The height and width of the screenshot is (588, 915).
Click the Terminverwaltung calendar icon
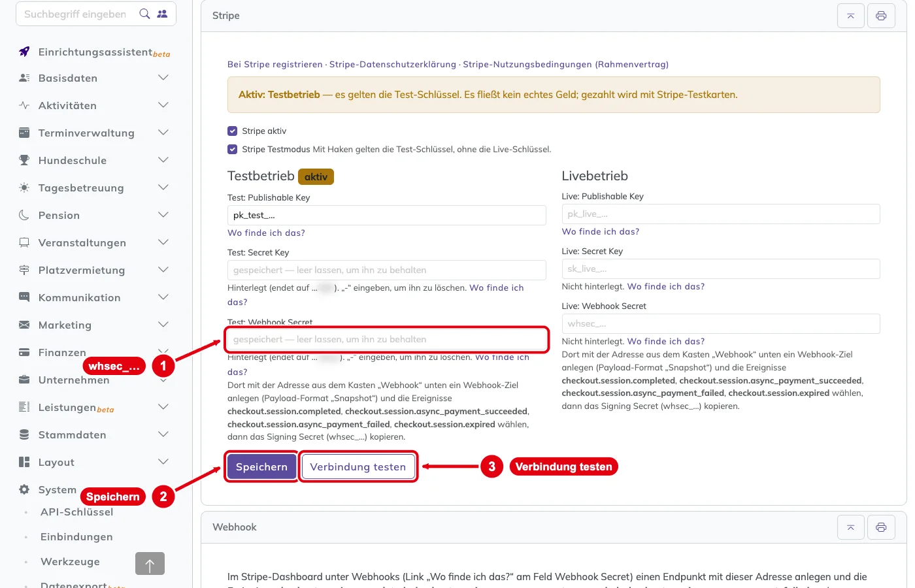click(x=24, y=133)
